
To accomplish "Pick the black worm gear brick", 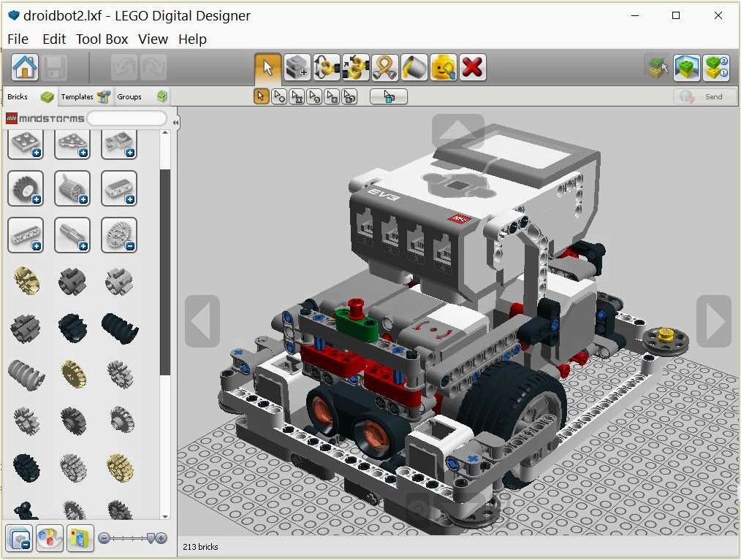I will (120, 328).
